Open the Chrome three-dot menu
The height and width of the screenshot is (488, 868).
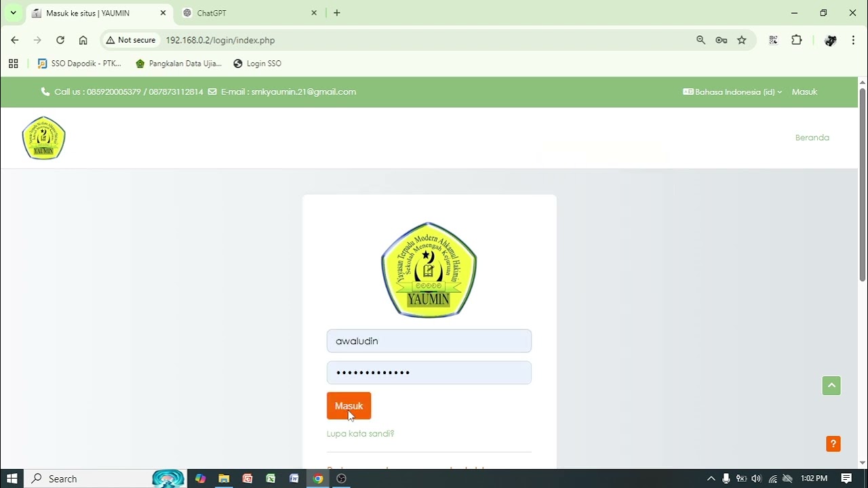coord(853,40)
